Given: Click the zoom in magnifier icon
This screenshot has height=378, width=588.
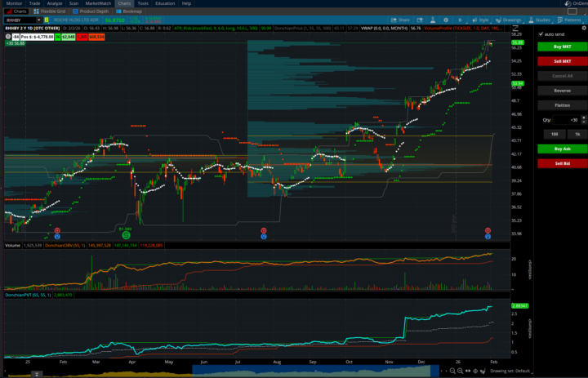Looking at the screenshot, I should click(x=460, y=371).
